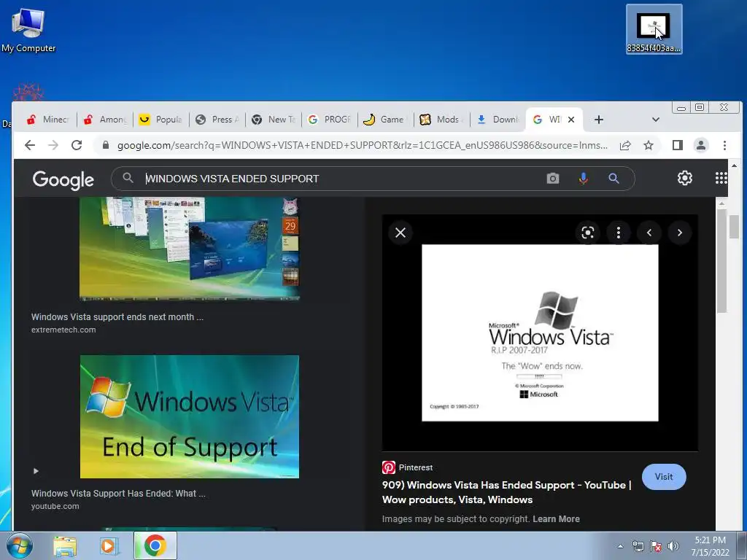Open Action Center flag icon

point(656,546)
